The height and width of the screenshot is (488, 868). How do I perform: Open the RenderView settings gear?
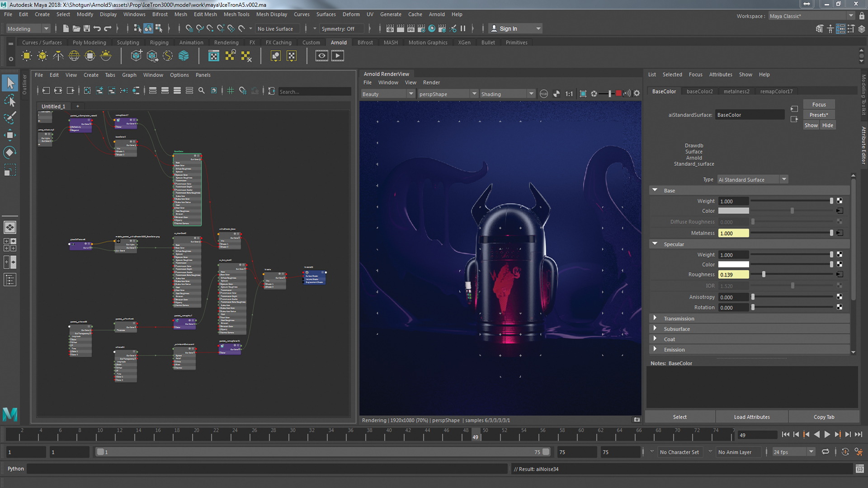point(637,94)
